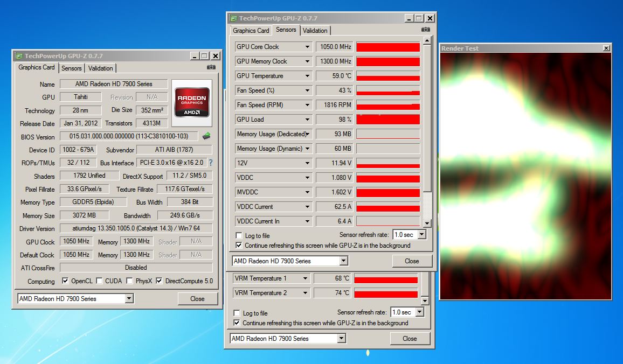Viewport: 623px width, 364px height.
Task: Uncheck Continue refreshing in back Sensors window
Action: click(237, 323)
